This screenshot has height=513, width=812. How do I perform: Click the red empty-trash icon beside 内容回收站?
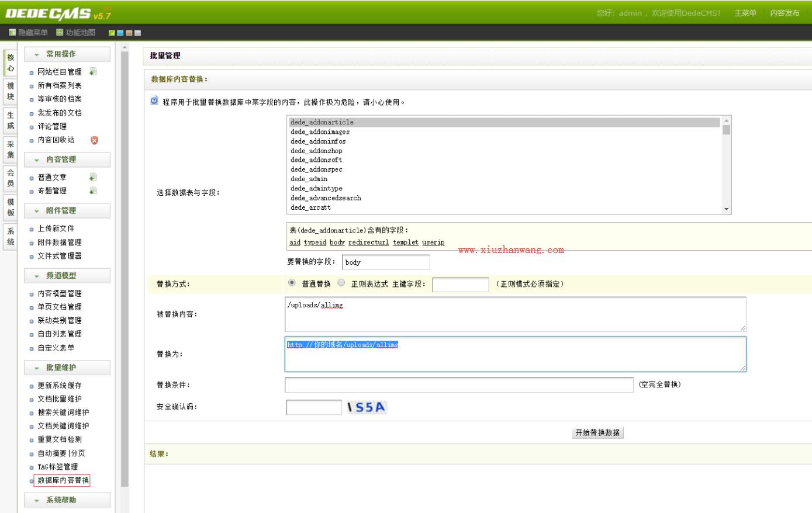(x=94, y=140)
